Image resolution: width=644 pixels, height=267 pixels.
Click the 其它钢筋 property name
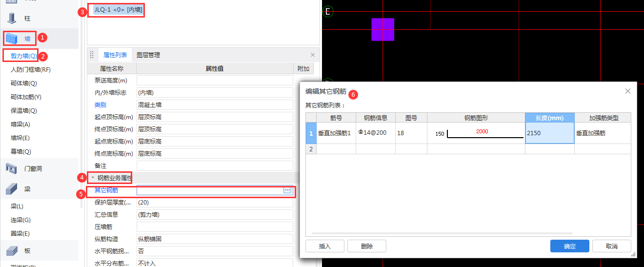[106, 190]
